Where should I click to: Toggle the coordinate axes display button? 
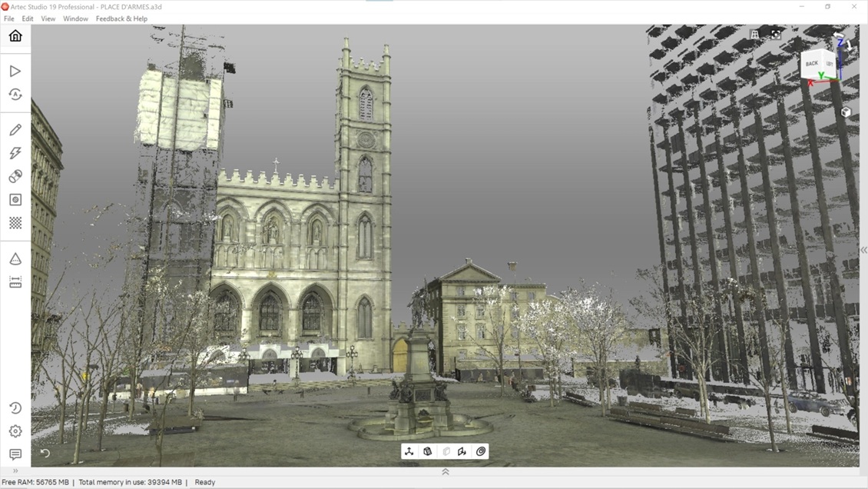[x=409, y=451]
